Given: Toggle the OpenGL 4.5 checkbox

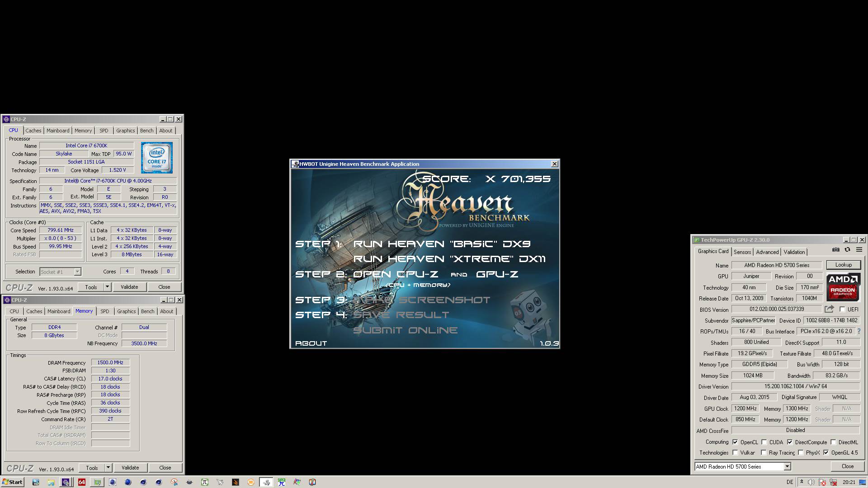Looking at the screenshot, I should [826, 453].
